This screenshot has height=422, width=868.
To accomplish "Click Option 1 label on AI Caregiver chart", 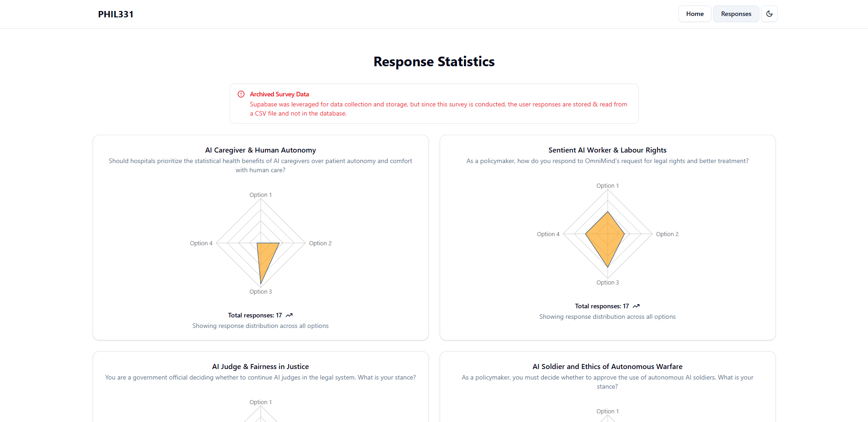I will click(x=260, y=195).
